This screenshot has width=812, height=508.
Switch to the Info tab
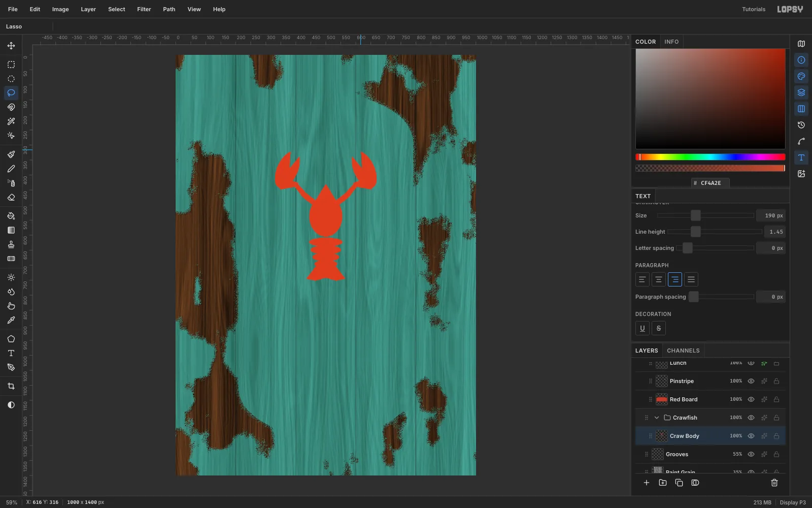(671, 42)
